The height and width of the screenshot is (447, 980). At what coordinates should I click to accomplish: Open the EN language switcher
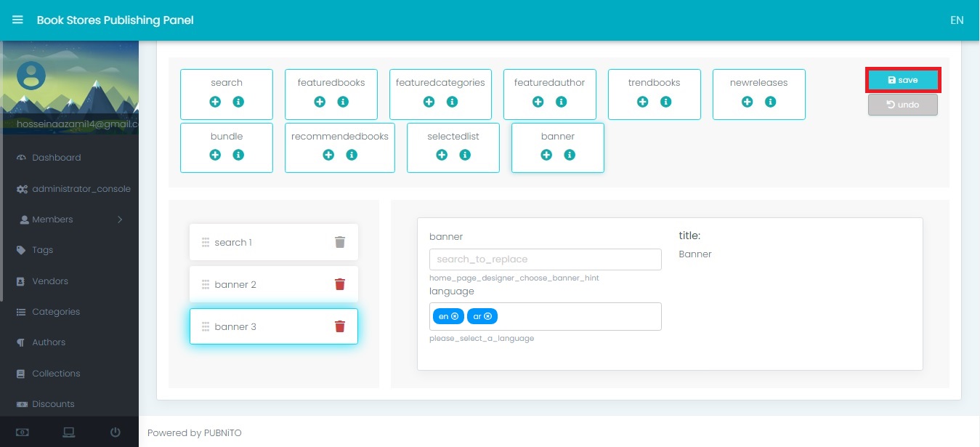click(x=957, y=20)
